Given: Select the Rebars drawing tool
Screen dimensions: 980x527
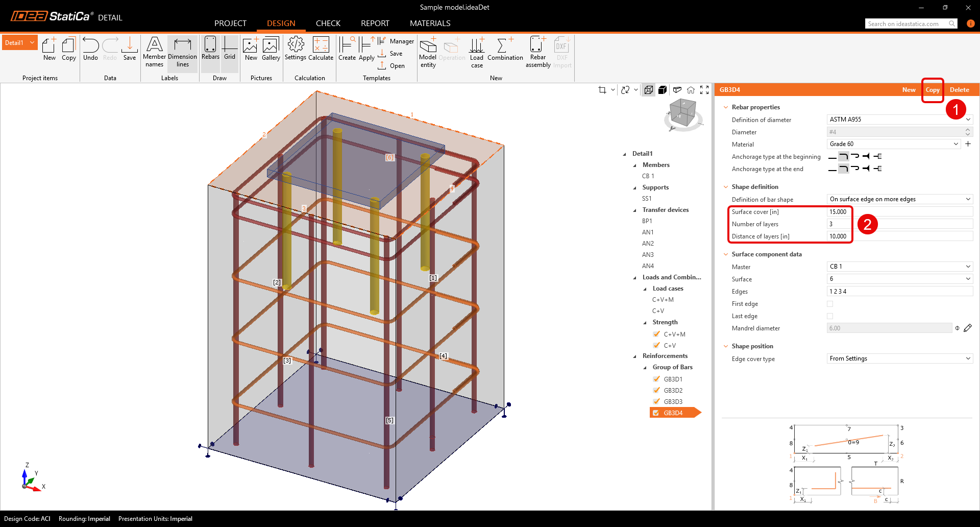Looking at the screenshot, I should pyautogui.click(x=210, y=49).
